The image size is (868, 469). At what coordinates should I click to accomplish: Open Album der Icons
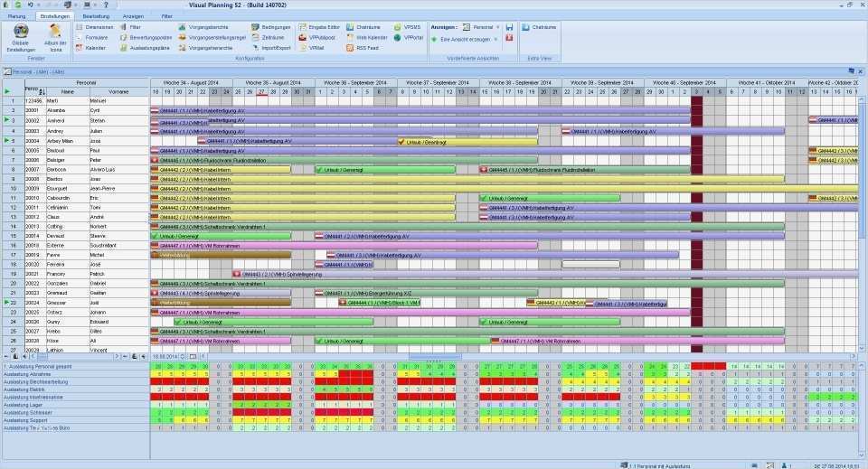click(55, 38)
